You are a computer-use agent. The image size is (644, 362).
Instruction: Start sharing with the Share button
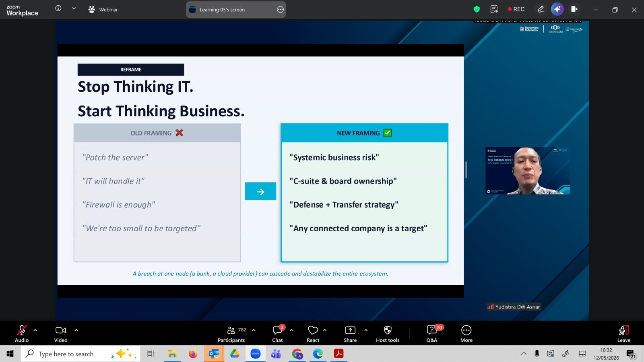[350, 333]
